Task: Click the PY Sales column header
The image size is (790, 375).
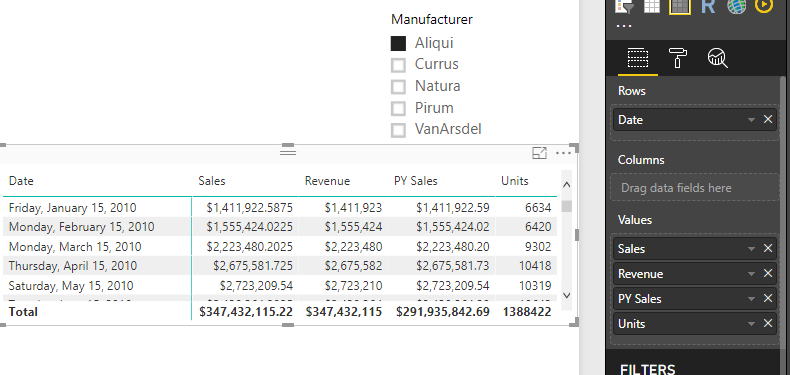Action: pos(416,181)
